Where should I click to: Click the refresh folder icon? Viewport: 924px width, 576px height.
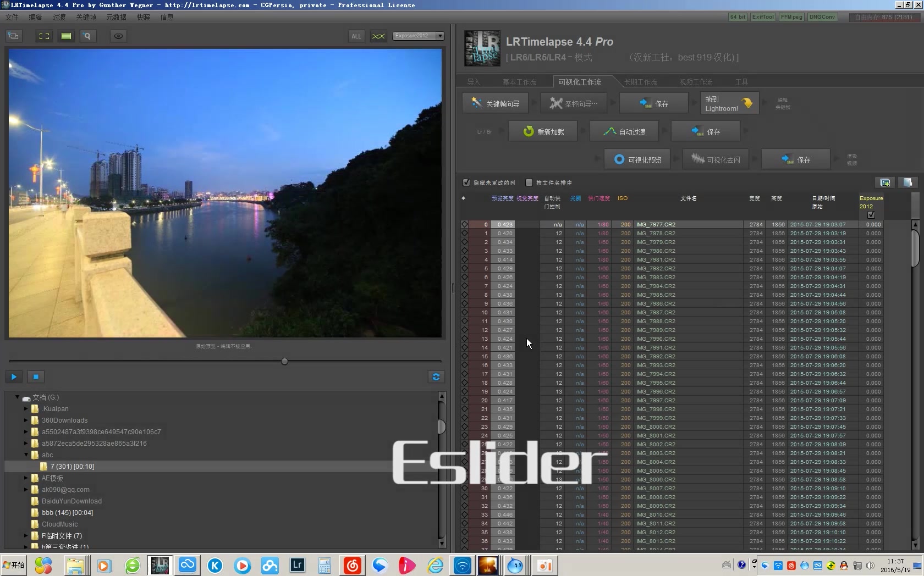[x=436, y=377]
